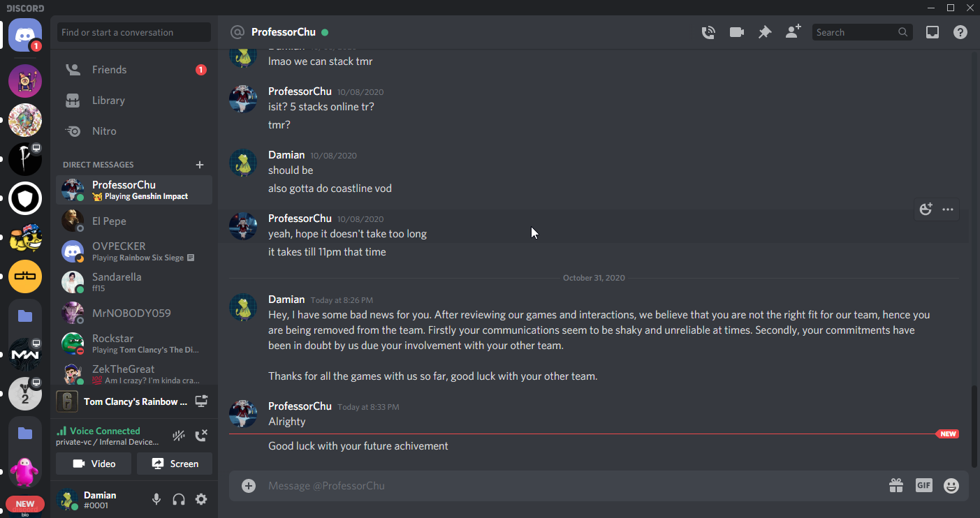This screenshot has width=980, height=518.
Task: Open more options for the hovered message
Action: click(948, 209)
